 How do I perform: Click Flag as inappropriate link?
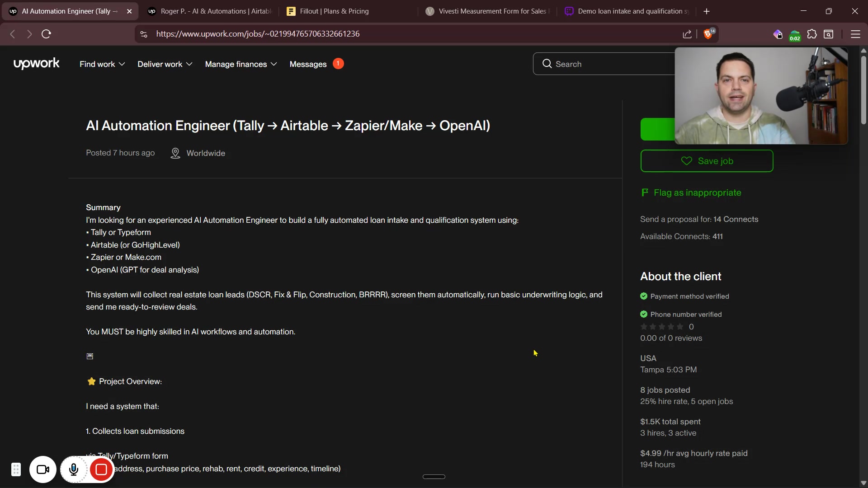[697, 193]
